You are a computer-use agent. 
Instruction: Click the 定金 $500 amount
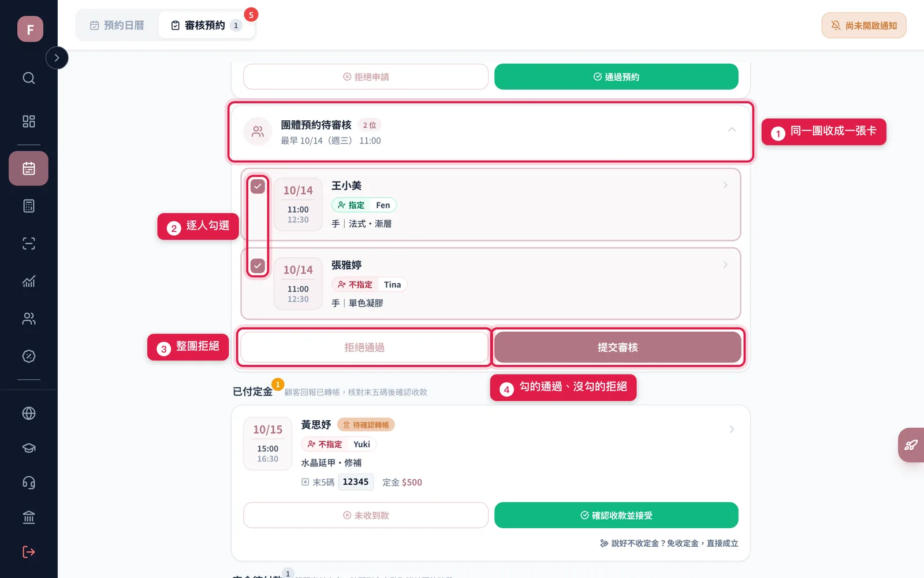click(x=402, y=482)
